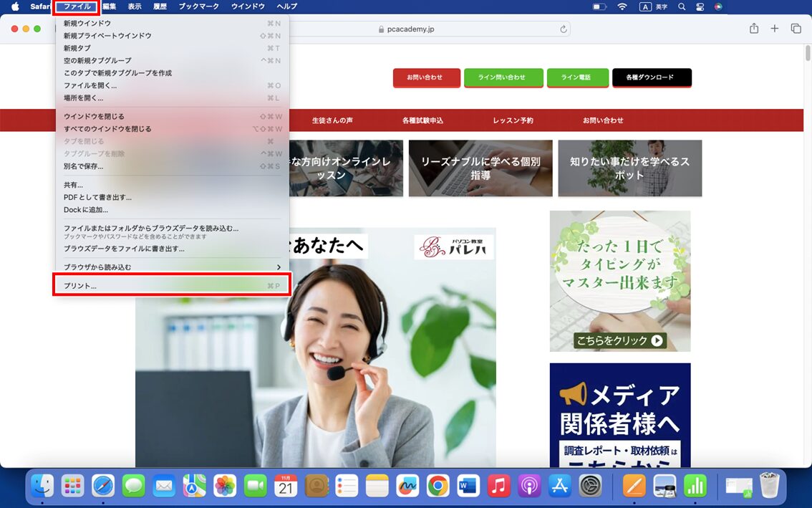Click the 各種ダウンロード button
The height and width of the screenshot is (508, 812).
coord(652,77)
